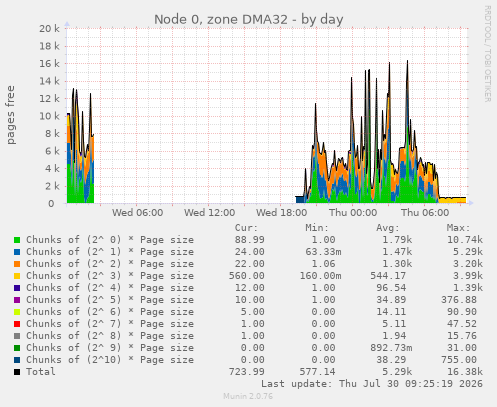497x407 pixels.
Task: Click the 'Cur:' column header
Action: [246, 228]
